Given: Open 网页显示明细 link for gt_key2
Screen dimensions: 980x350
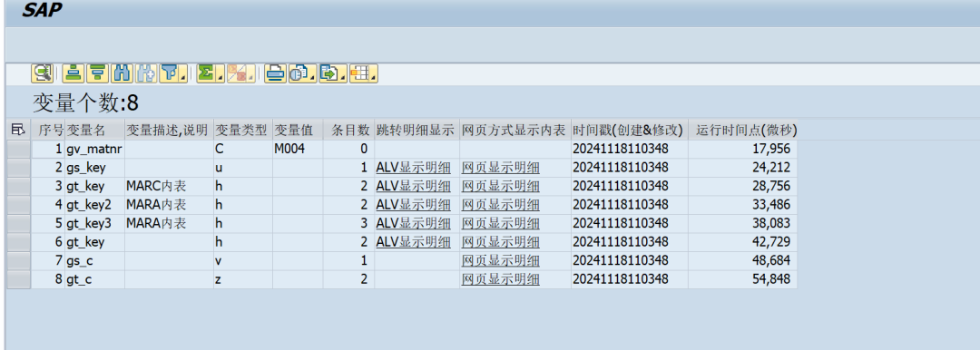Looking at the screenshot, I should pyautogui.click(x=501, y=204).
